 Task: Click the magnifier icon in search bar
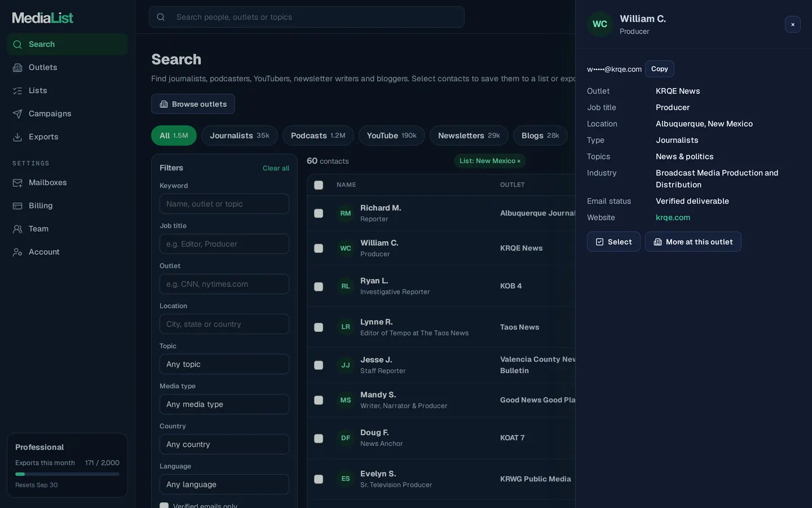coord(161,17)
